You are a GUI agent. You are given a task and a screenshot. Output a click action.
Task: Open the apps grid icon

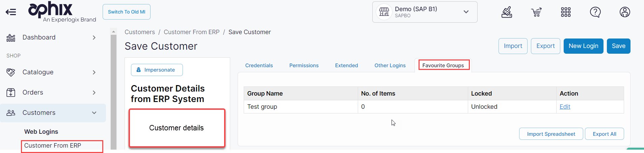(x=566, y=12)
